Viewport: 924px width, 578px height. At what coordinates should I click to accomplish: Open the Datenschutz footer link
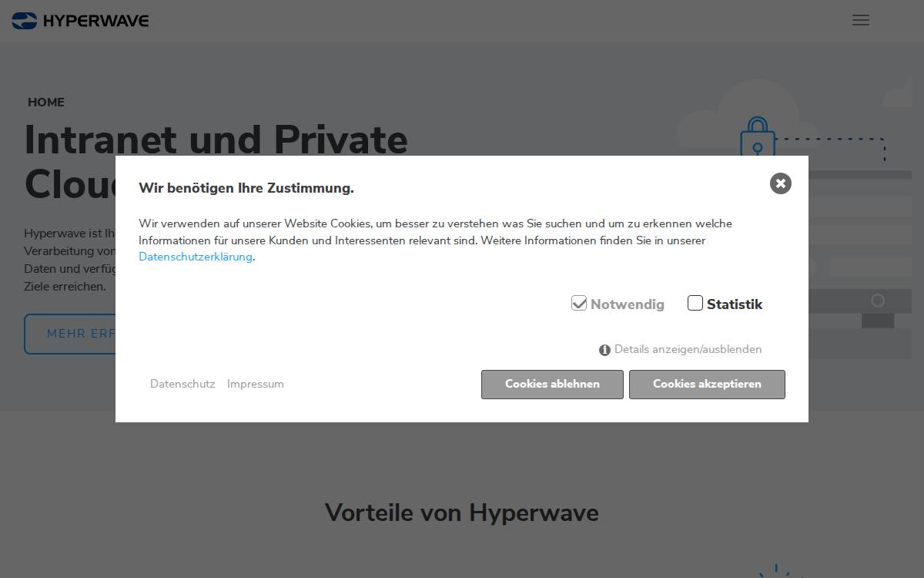[182, 384]
